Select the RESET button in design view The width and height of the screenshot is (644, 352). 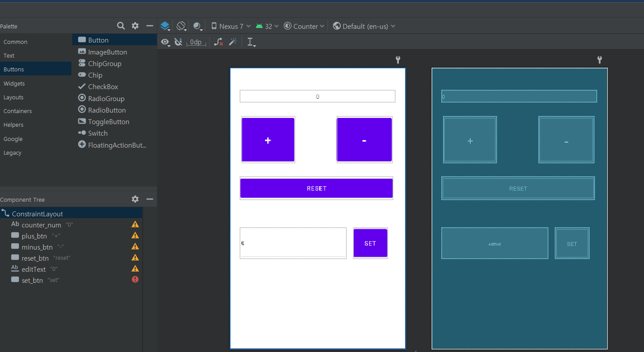click(316, 188)
